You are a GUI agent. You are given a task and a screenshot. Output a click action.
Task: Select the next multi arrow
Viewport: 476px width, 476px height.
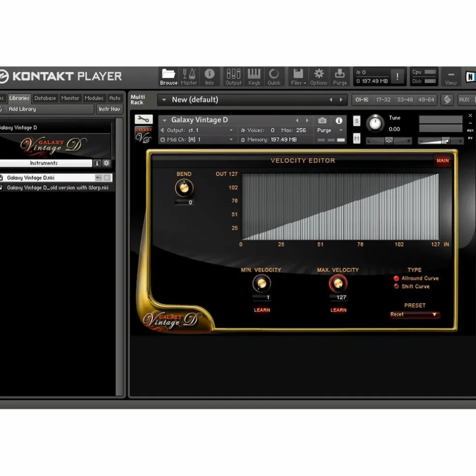click(x=341, y=100)
